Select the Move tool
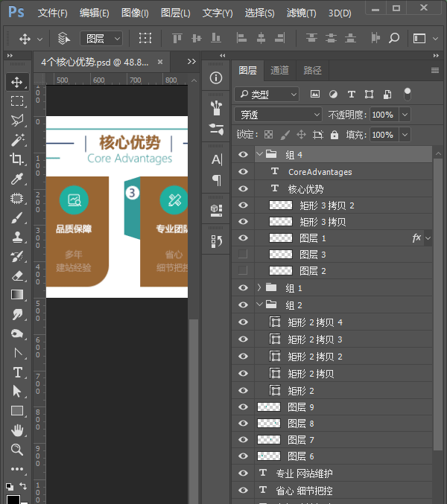 (x=16, y=82)
